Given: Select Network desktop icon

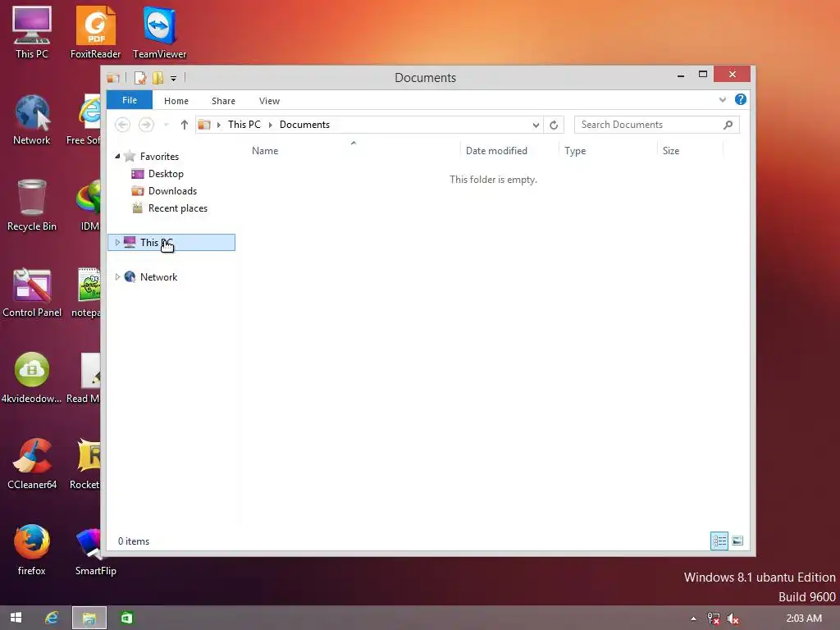Looking at the screenshot, I should (x=32, y=119).
